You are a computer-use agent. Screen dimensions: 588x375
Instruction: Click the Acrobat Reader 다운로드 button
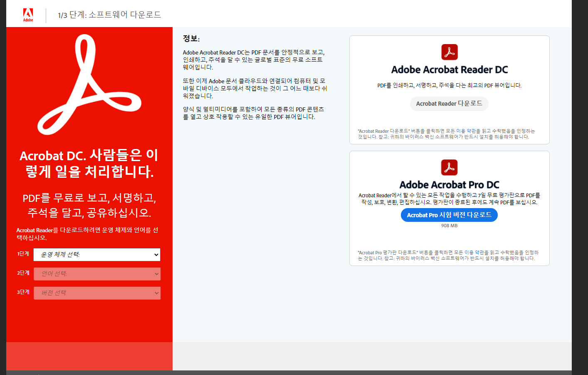point(449,104)
